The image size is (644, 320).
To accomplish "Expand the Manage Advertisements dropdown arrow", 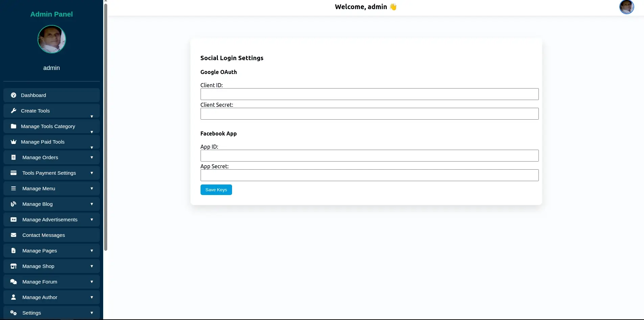I will click(92, 220).
